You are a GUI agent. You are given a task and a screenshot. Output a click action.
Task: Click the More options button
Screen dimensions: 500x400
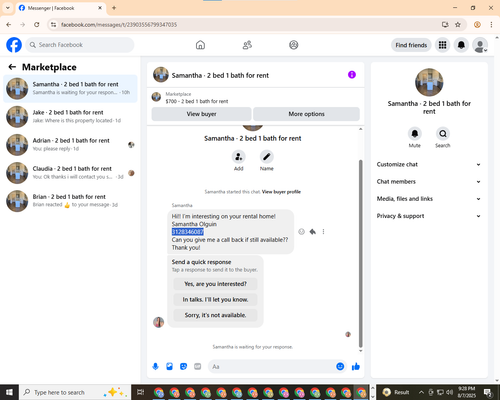[306, 114]
